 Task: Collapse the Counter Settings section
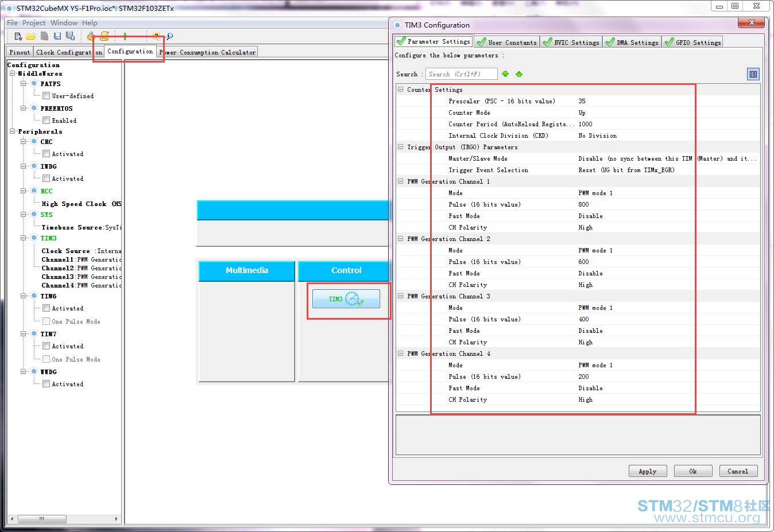click(401, 90)
